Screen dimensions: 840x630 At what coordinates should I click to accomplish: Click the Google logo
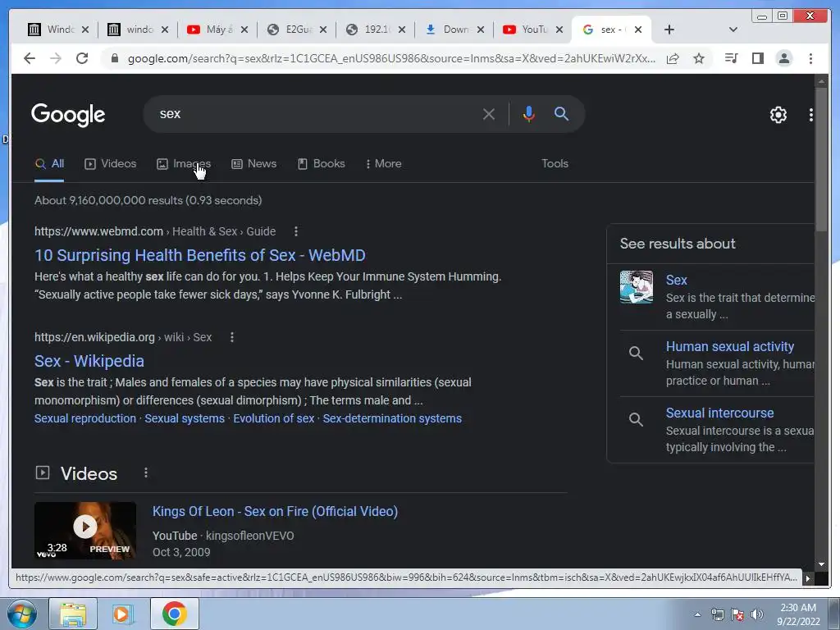pos(68,115)
